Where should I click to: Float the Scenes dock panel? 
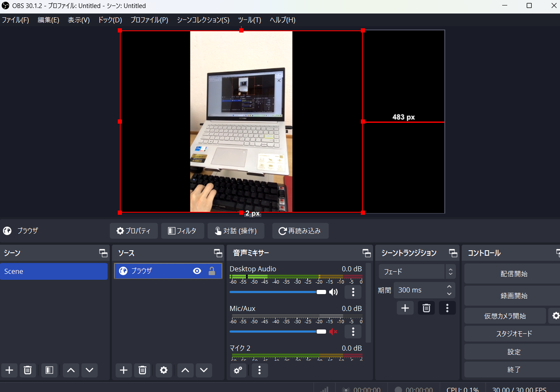click(103, 253)
